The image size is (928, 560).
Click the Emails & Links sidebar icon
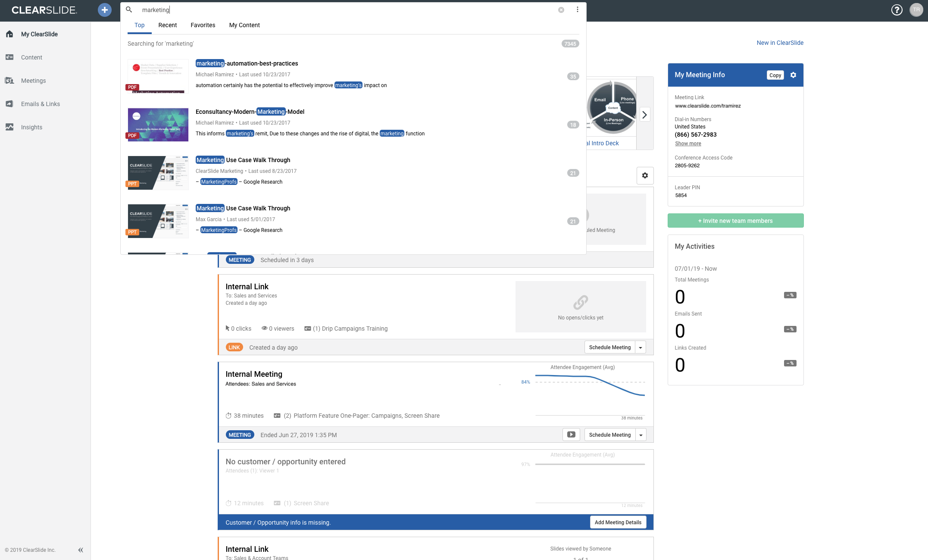9,104
